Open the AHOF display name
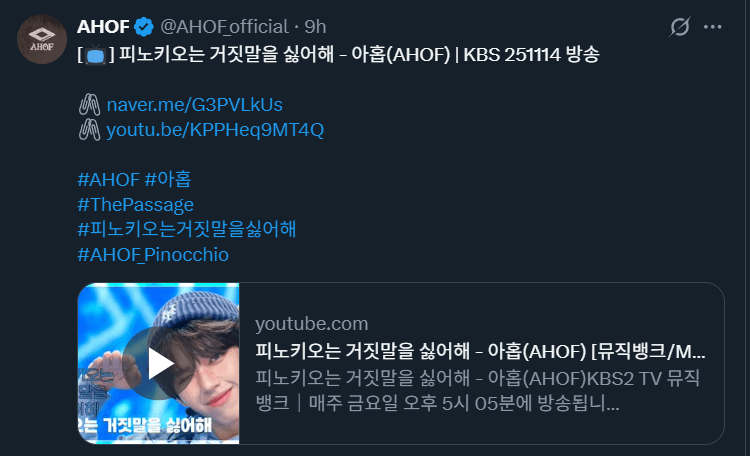Viewport: 750px width, 456px height. click(x=103, y=27)
